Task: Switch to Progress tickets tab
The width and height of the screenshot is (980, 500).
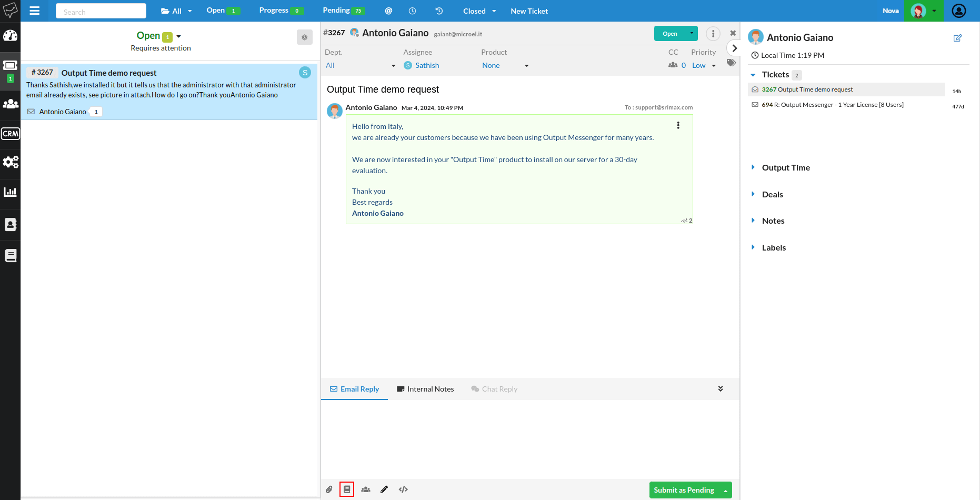Action: pyautogui.click(x=281, y=11)
